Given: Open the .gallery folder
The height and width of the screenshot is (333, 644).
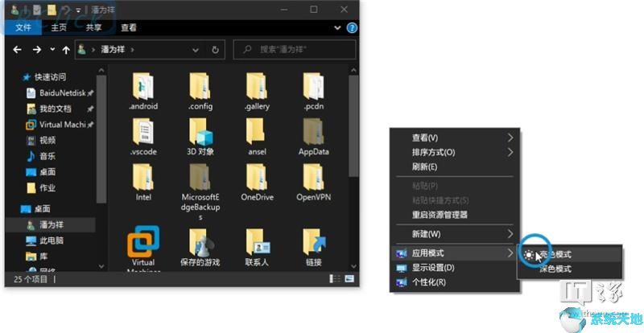Looking at the screenshot, I should [x=257, y=91].
